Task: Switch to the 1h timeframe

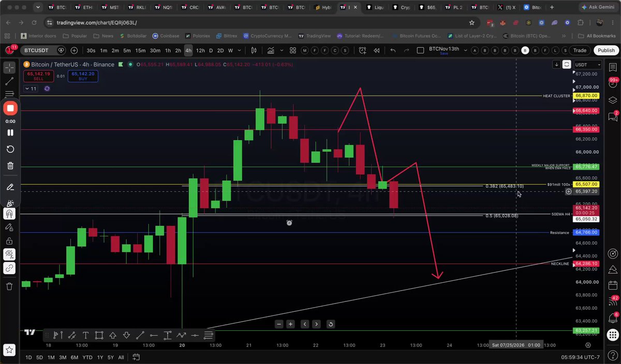Action: (168, 50)
